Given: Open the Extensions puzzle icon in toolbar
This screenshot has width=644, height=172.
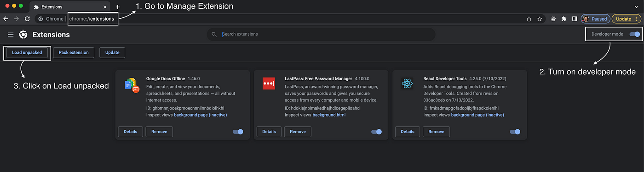Looking at the screenshot, I should [x=564, y=19].
